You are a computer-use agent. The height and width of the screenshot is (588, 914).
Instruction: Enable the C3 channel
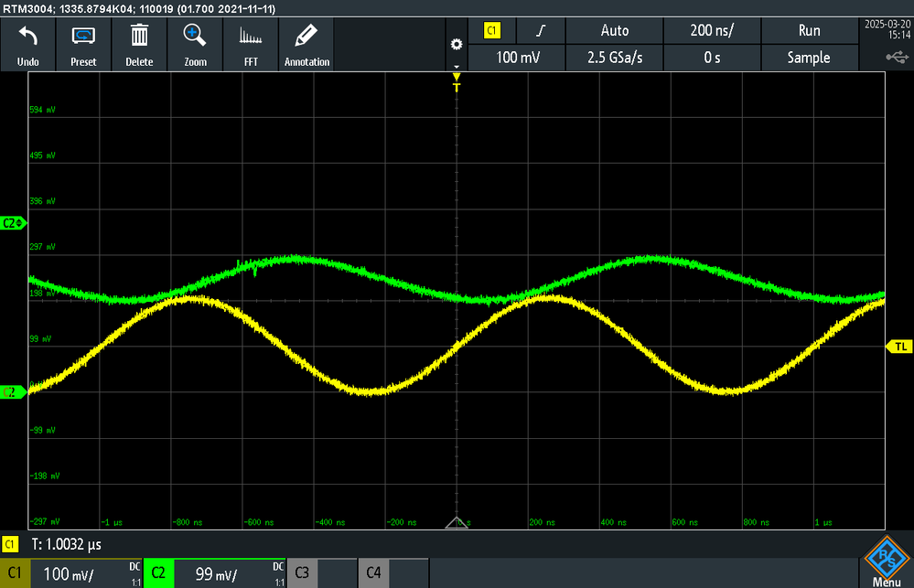click(302, 573)
